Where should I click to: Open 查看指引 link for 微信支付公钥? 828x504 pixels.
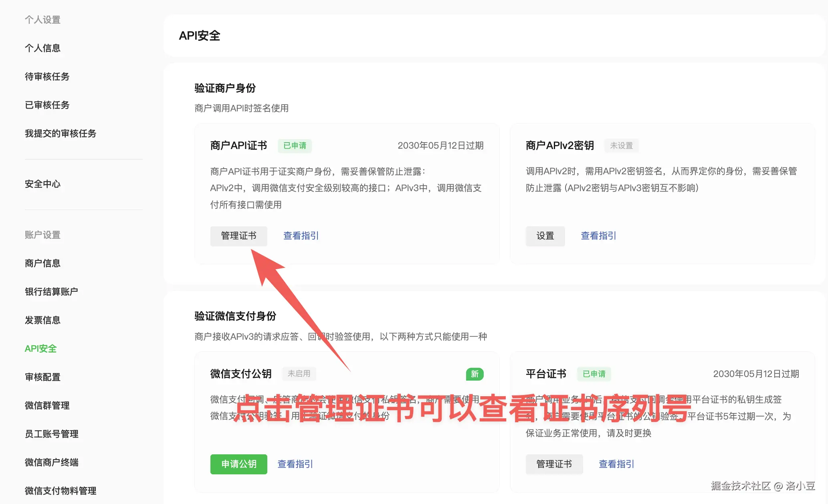point(295,464)
